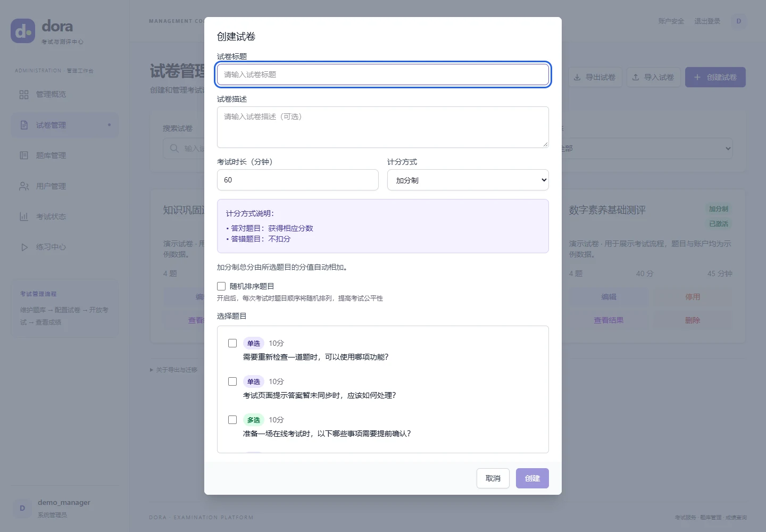Click 取消 to dismiss the dialog

click(493, 478)
